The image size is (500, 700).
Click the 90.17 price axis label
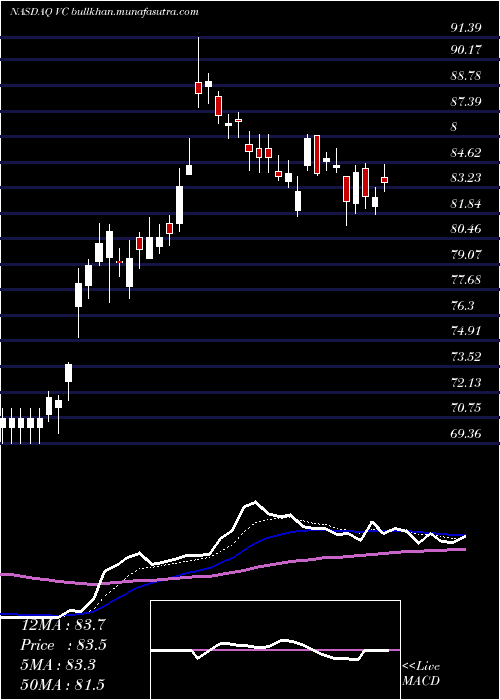[x=466, y=50]
